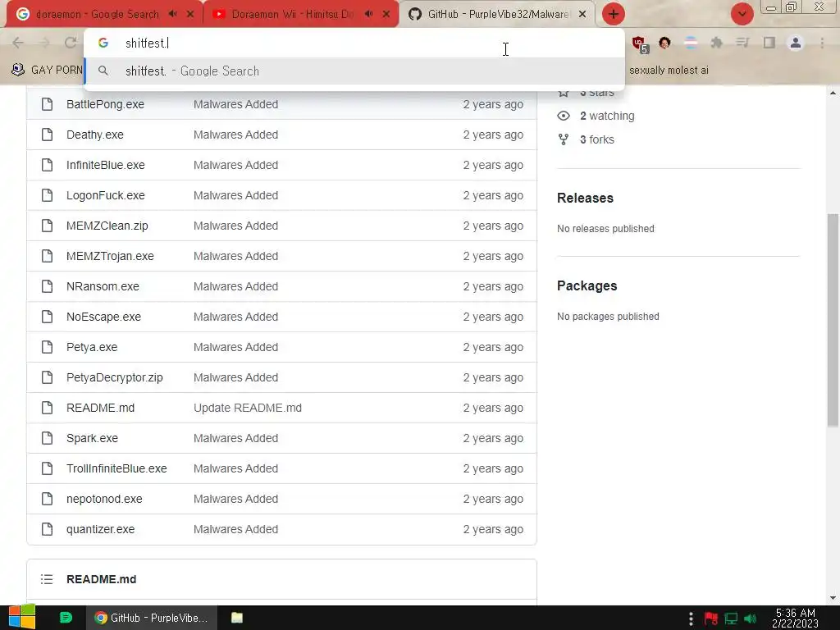Toggle the browser side panel icon
The width and height of the screenshot is (840, 630).
click(769, 43)
